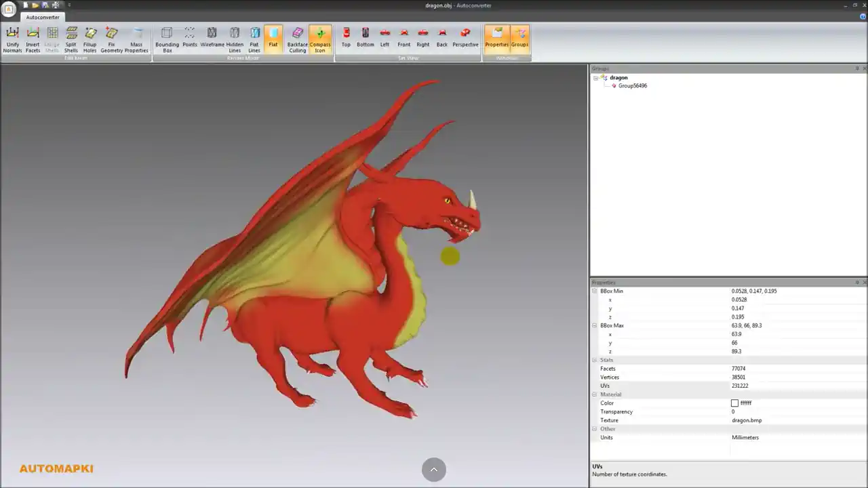Click the white Color swatch
868x488 pixels.
click(x=734, y=403)
